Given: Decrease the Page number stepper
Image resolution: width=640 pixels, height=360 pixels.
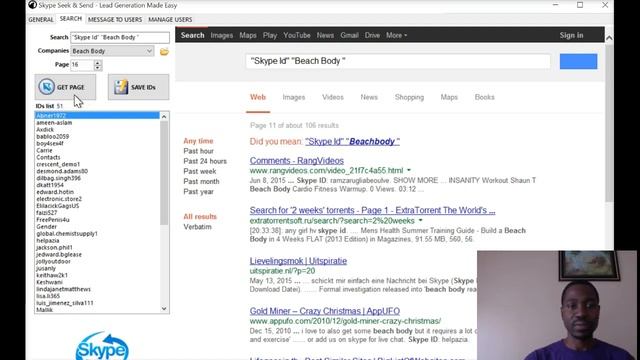Looking at the screenshot, I should pyautogui.click(x=98, y=67).
